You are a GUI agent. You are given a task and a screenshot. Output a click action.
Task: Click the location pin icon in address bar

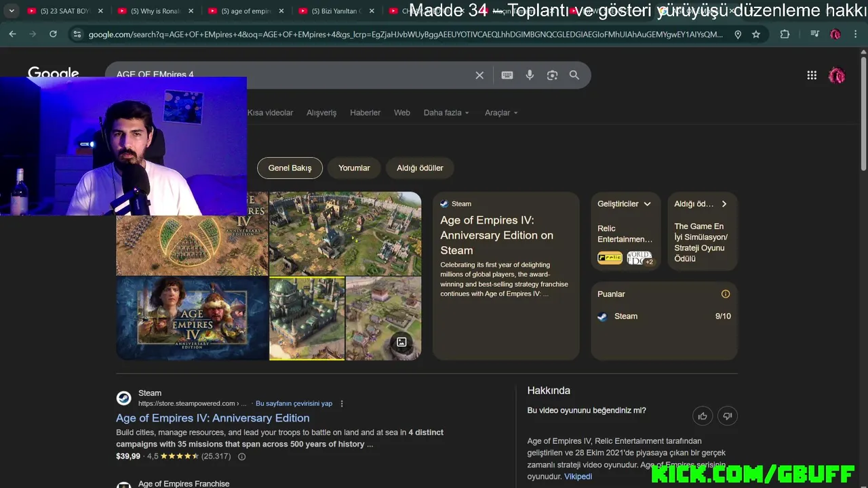click(738, 34)
